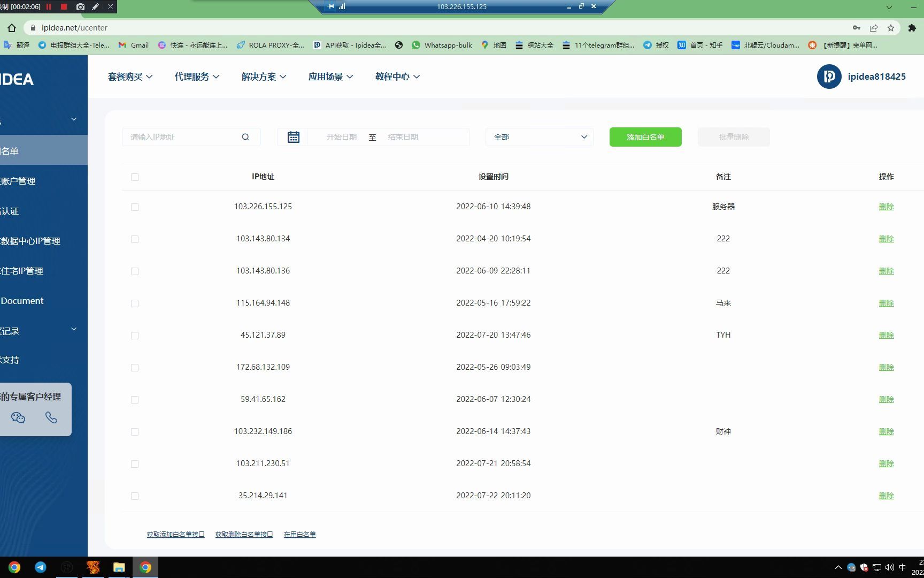
Task: Open 获取删除白名单接口 link
Action: tap(244, 534)
